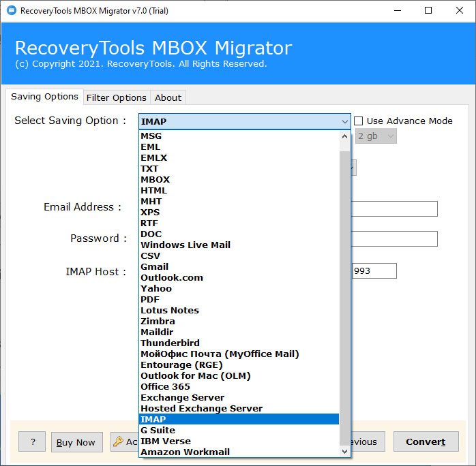
Task: Select Amazon Workmail option
Action: 239,452
